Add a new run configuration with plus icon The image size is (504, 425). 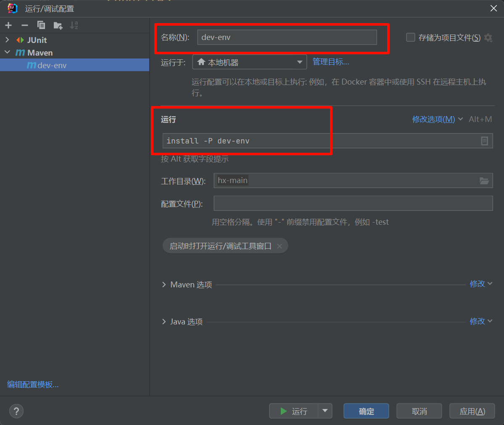coord(9,25)
